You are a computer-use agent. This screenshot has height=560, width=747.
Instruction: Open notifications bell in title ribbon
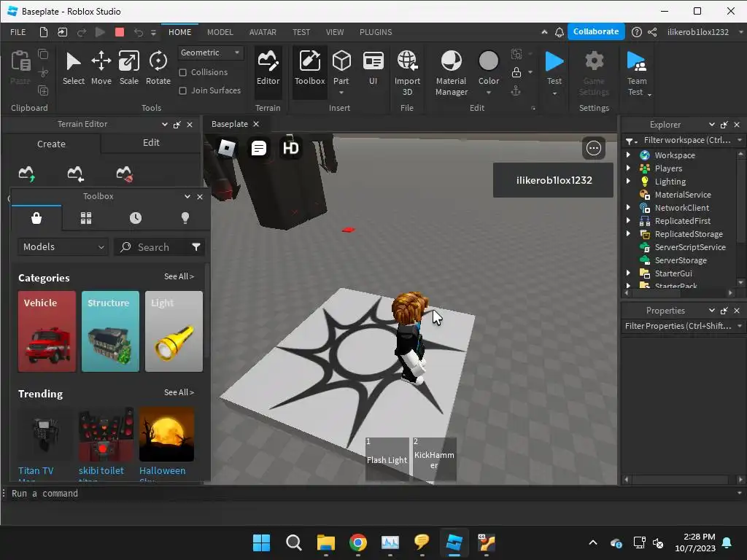[560, 32]
